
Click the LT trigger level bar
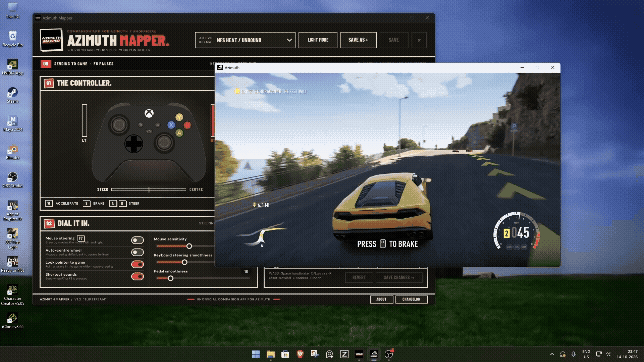[x=84, y=120]
